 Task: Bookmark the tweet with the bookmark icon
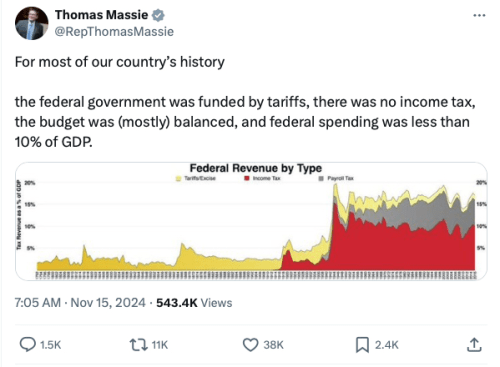click(362, 345)
